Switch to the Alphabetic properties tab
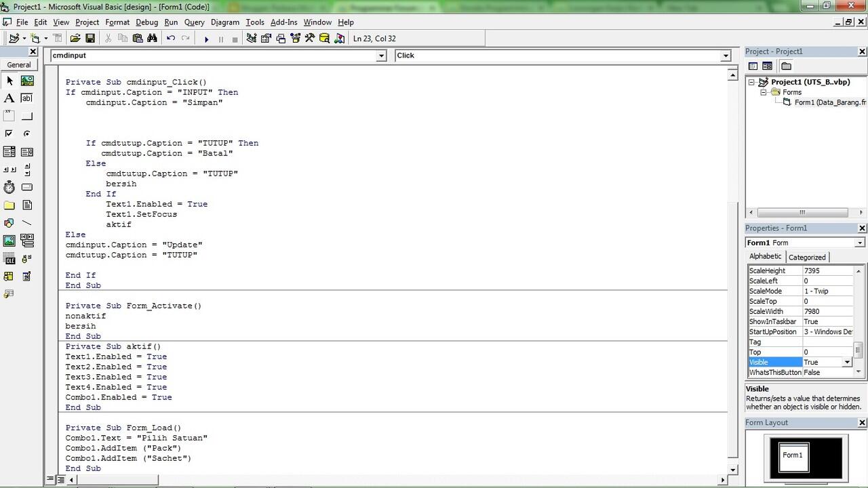This screenshot has width=868, height=488. point(765,256)
